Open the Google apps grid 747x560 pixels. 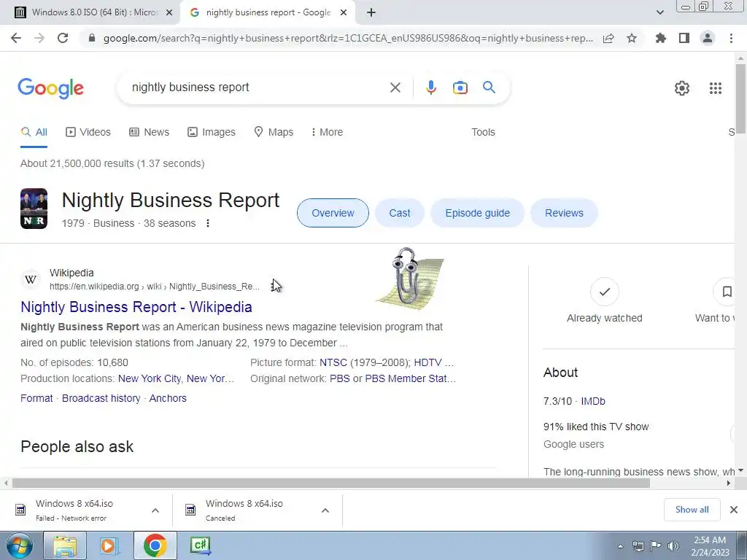click(x=716, y=88)
